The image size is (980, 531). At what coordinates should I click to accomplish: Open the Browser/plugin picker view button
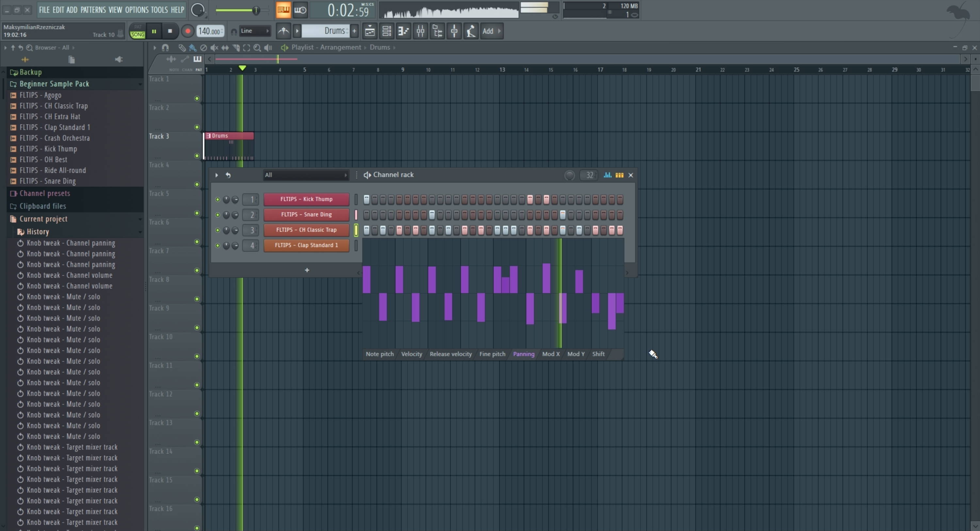pyautogui.click(x=437, y=31)
